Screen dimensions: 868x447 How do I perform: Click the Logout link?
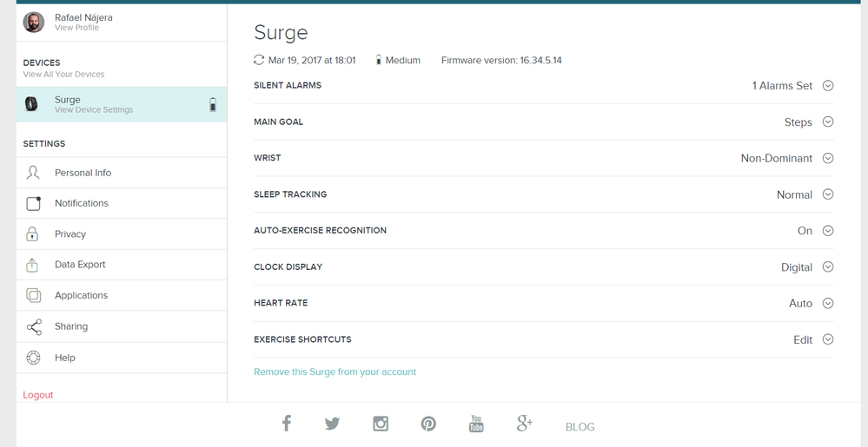coord(38,395)
